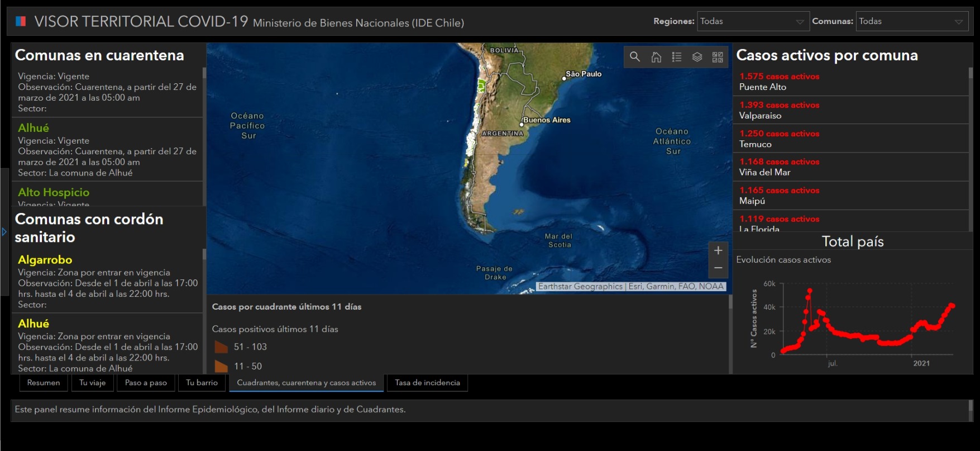Open the Tasa de incidencia tab
980x451 pixels.
(x=427, y=383)
